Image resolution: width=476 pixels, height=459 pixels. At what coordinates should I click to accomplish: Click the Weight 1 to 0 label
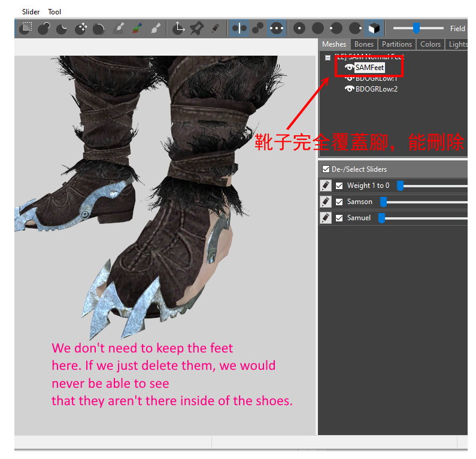368,186
